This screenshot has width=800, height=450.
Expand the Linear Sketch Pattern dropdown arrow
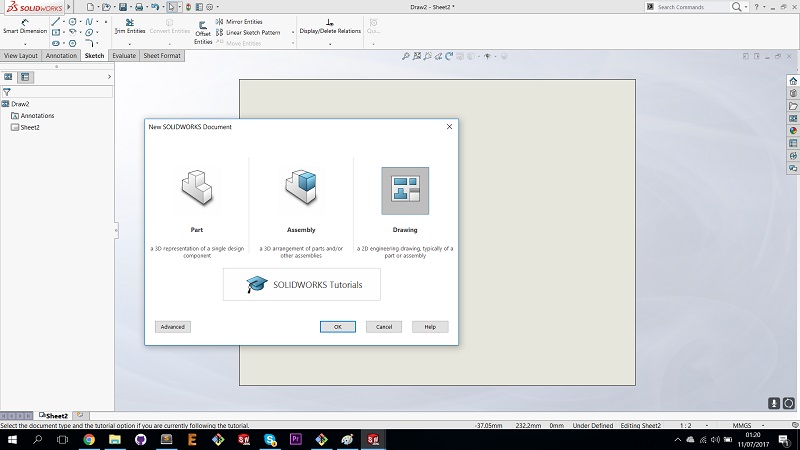click(293, 32)
